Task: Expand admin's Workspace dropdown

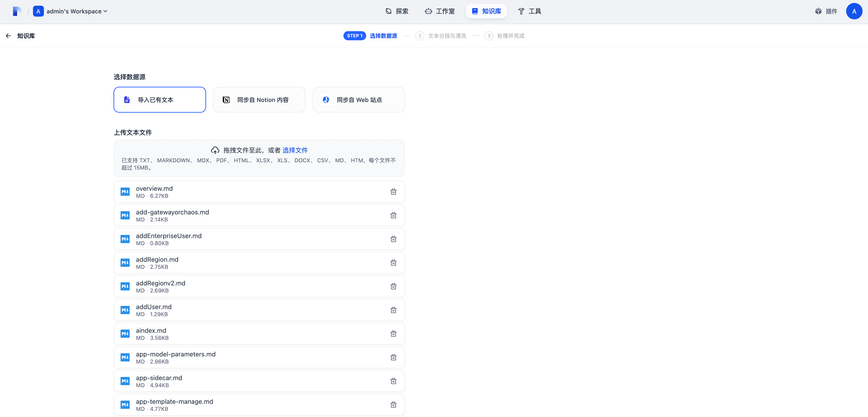Action: (76, 11)
